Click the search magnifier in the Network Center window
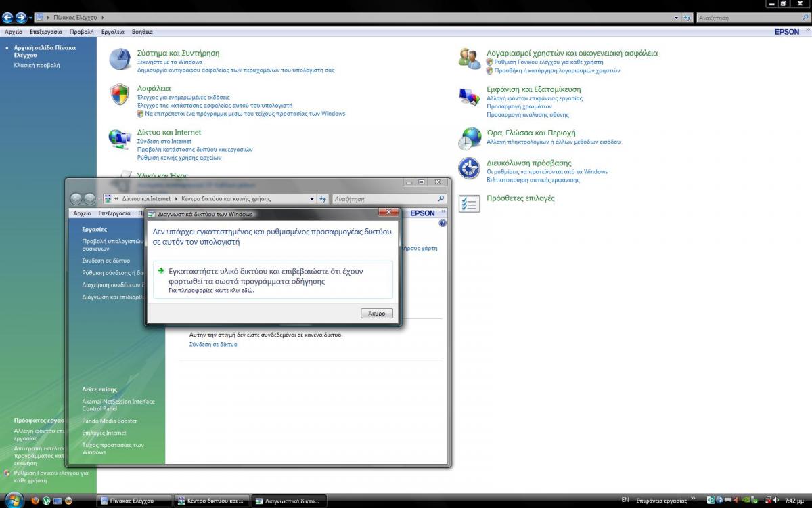 pyautogui.click(x=441, y=199)
